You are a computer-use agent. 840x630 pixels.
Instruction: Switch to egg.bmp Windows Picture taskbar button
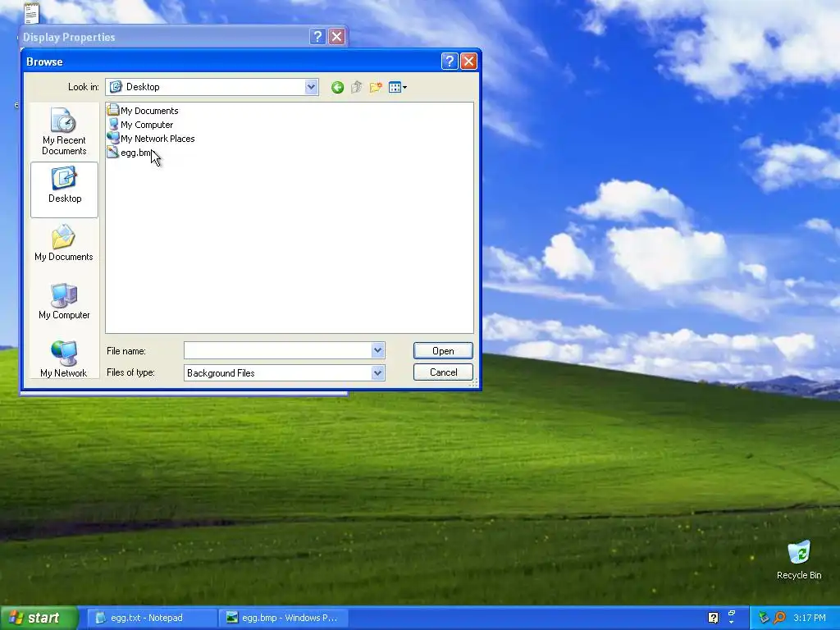coord(284,618)
